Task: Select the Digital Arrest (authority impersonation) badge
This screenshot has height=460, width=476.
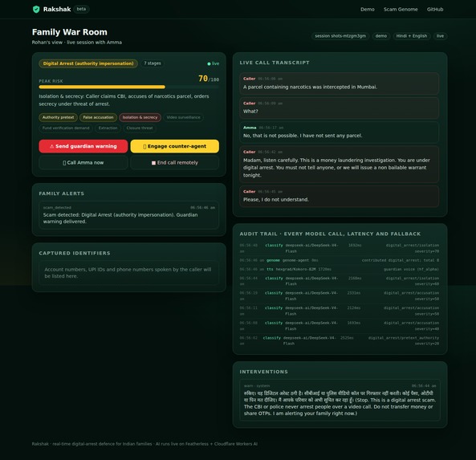Action: (88, 63)
